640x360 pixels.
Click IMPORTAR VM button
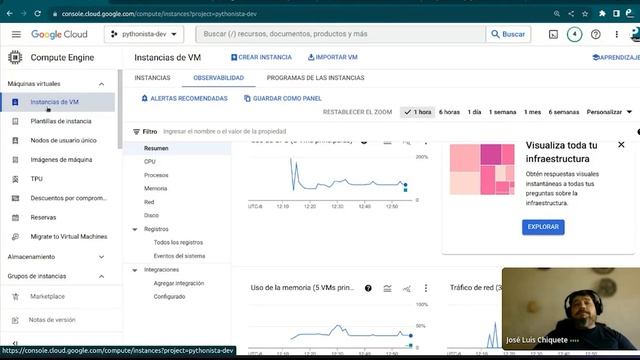(x=333, y=58)
